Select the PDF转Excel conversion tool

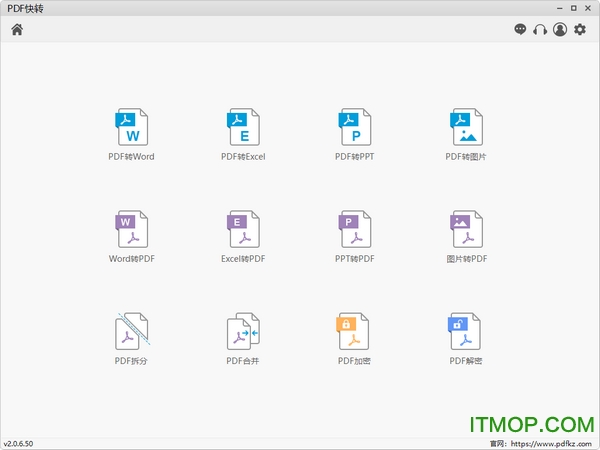[x=243, y=128]
